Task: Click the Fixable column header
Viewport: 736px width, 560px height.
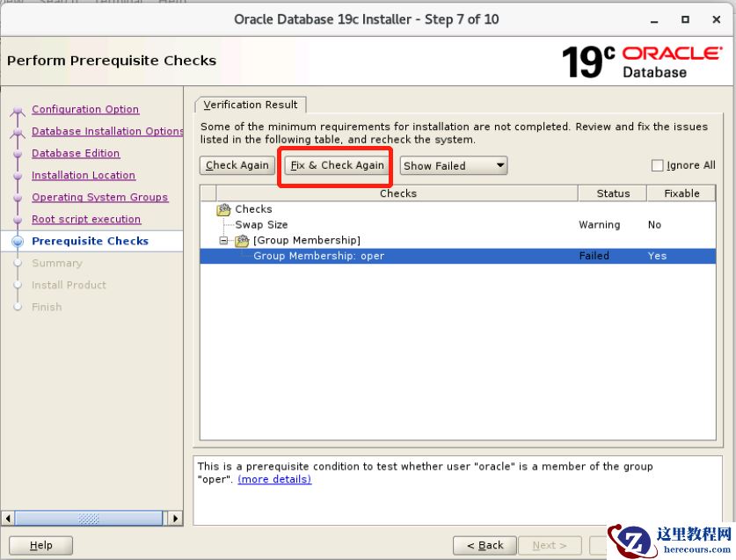Action: point(681,193)
